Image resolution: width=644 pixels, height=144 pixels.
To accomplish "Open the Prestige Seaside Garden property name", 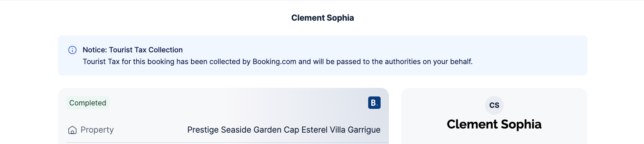I will click(283, 130).
